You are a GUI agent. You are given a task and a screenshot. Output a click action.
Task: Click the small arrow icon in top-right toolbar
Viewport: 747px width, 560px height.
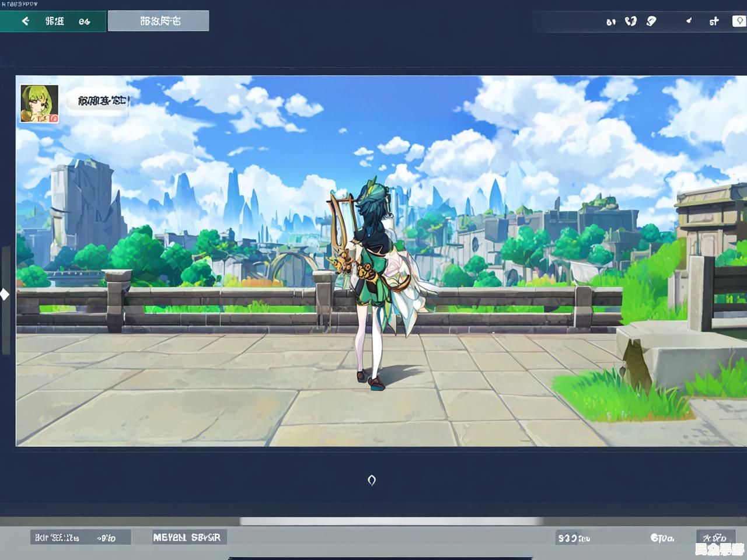[x=689, y=21]
